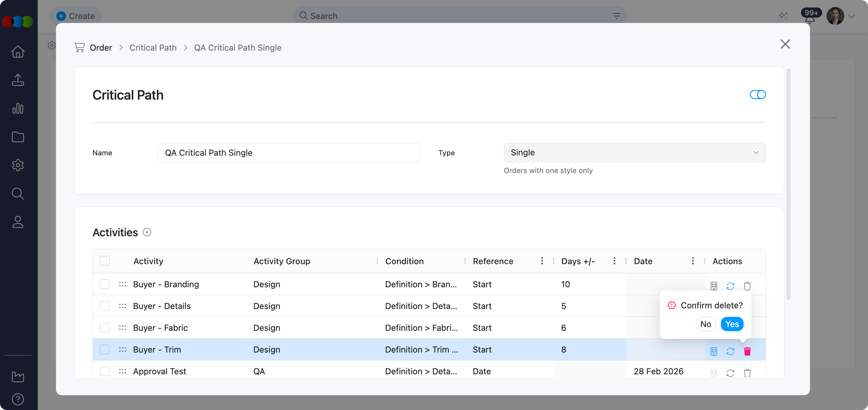The width and height of the screenshot is (868, 410).
Task: Check the Buyer - Details row checkbox
Action: click(x=105, y=306)
